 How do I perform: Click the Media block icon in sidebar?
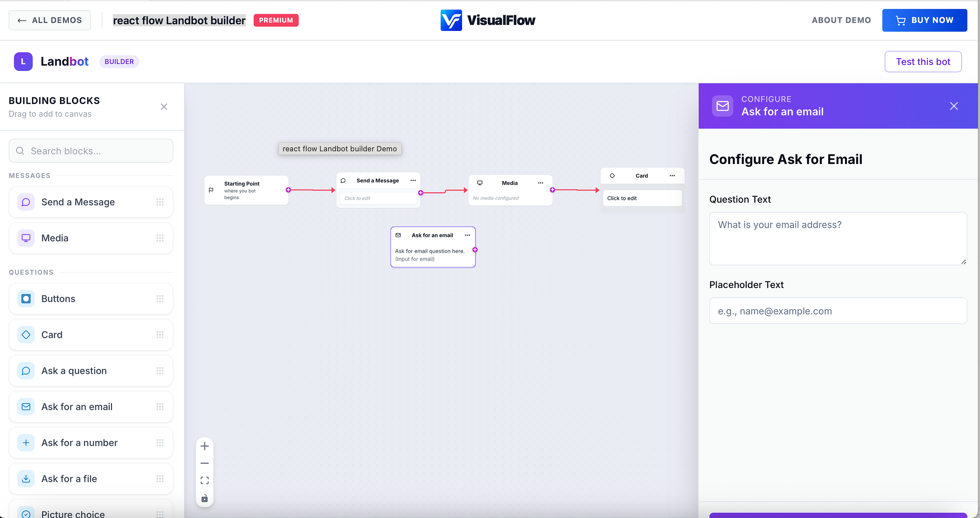[x=26, y=238]
